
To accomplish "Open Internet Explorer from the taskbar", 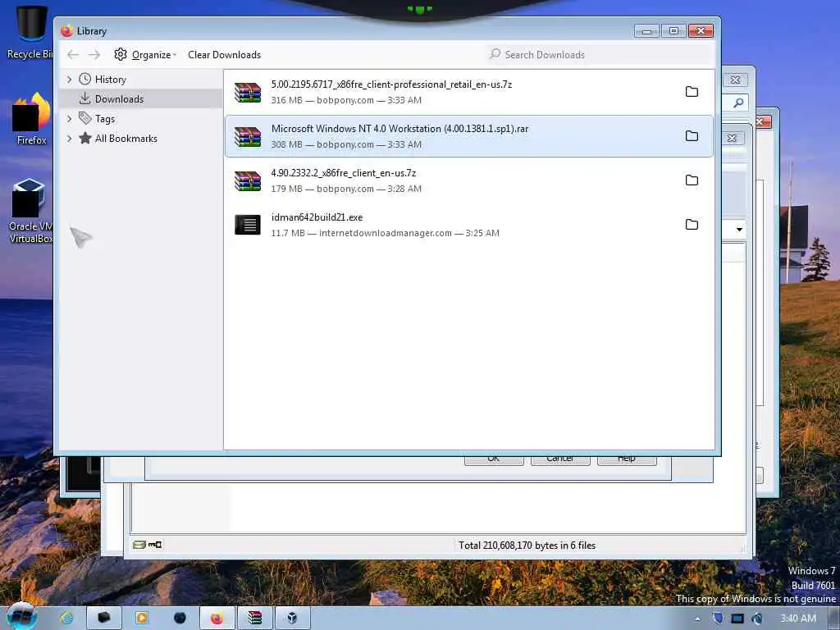I will pos(66,618).
